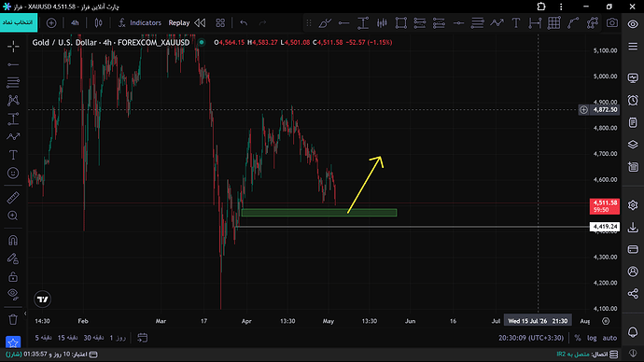This screenshot has width=644, height=362.
Task: Open the Indicators dialog
Action: point(140,23)
